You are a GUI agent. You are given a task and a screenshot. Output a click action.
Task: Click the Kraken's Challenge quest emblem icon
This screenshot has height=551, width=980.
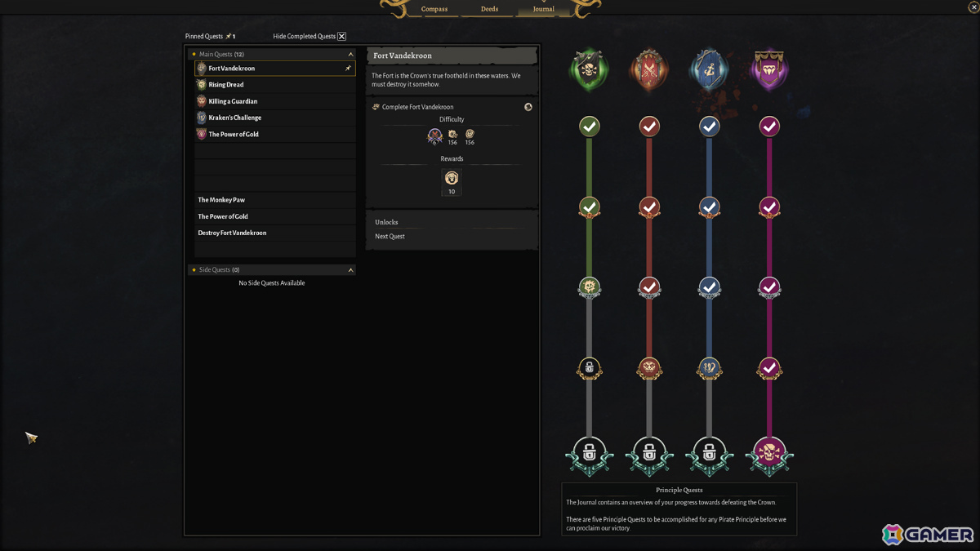[202, 118]
